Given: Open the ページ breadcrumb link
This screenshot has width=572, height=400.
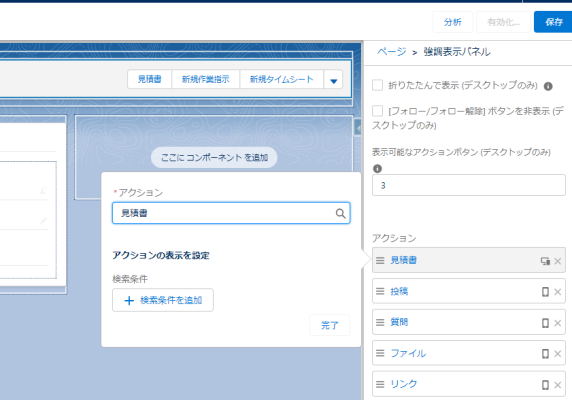Looking at the screenshot, I should point(391,52).
